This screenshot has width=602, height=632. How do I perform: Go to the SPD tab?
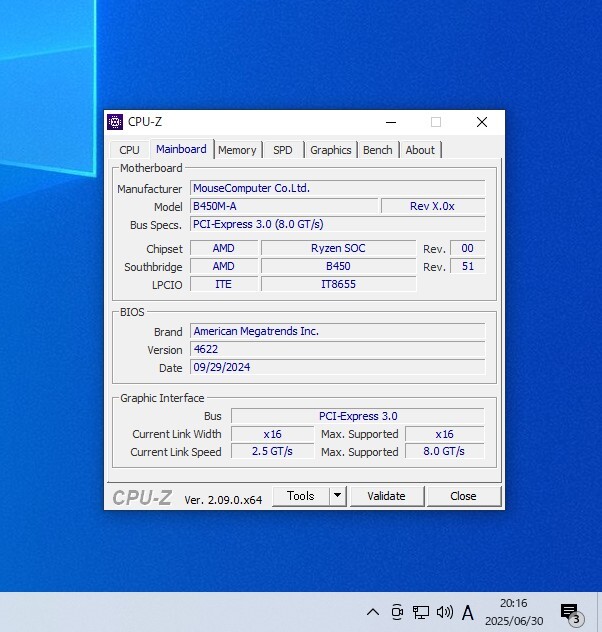[282, 150]
